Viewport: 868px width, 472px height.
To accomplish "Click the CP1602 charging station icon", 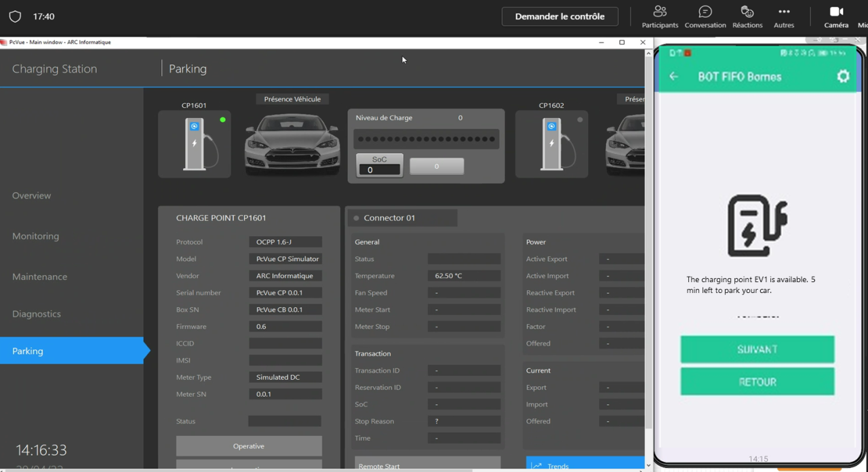I will [551, 144].
